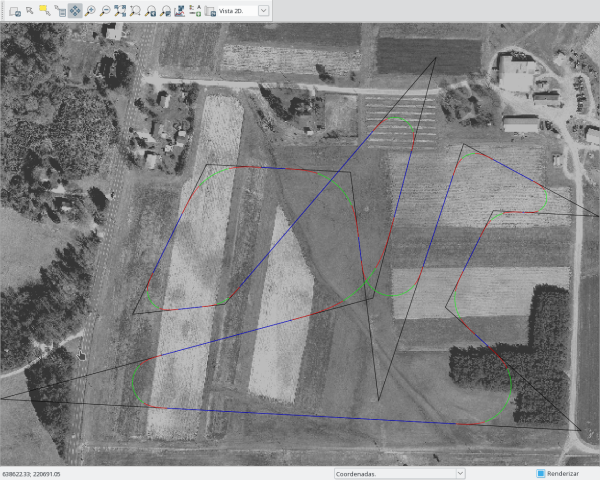Expand the Vista 2D dropdown arrow
Viewport: 600px width, 480px height.
point(263,10)
